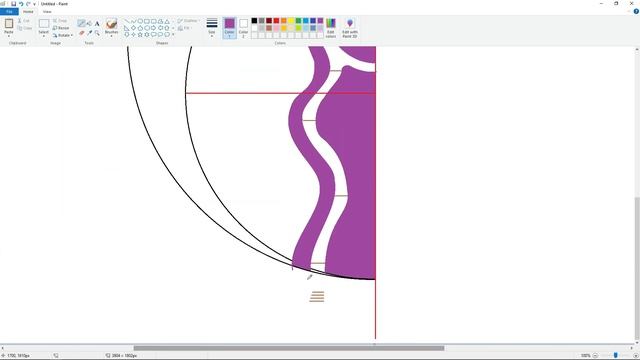Pick the red color swatch
The height and width of the screenshot is (360, 640).
[276, 20]
